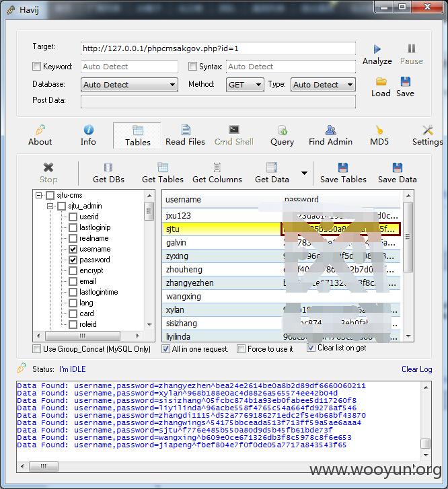Check the roleid column checkbox
Image resolution: width=448 pixels, height=489 pixels.
pyautogui.click(x=73, y=324)
